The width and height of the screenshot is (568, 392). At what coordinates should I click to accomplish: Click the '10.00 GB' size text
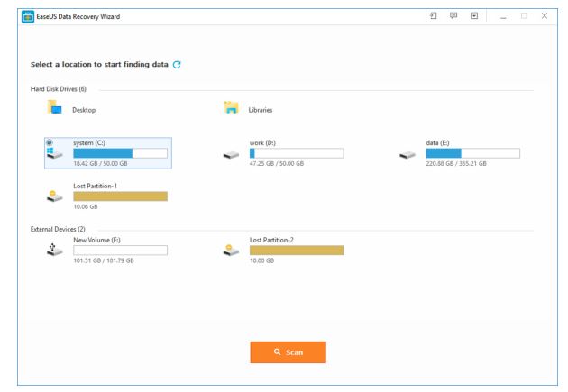click(x=261, y=260)
